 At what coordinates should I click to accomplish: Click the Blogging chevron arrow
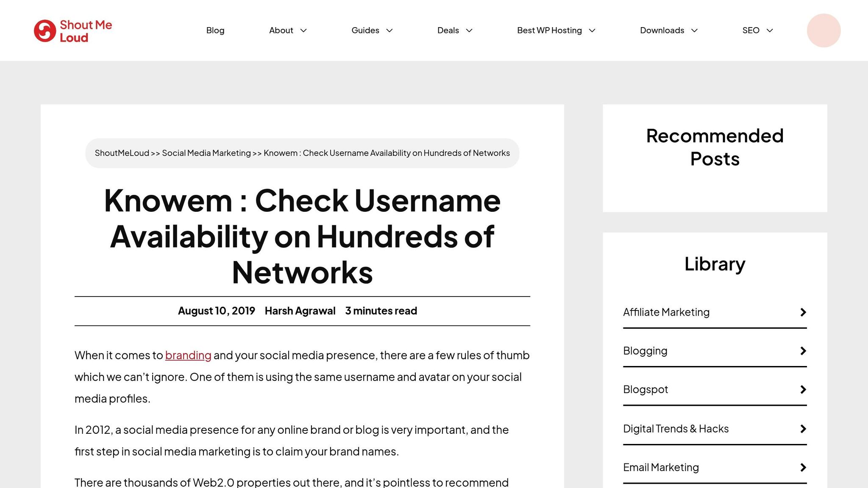pyautogui.click(x=803, y=351)
